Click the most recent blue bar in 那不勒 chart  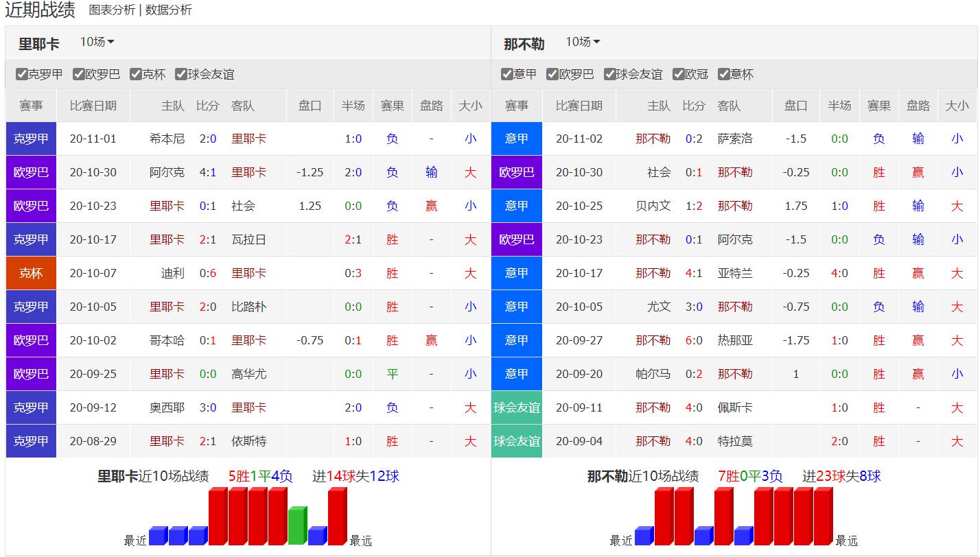click(x=644, y=536)
